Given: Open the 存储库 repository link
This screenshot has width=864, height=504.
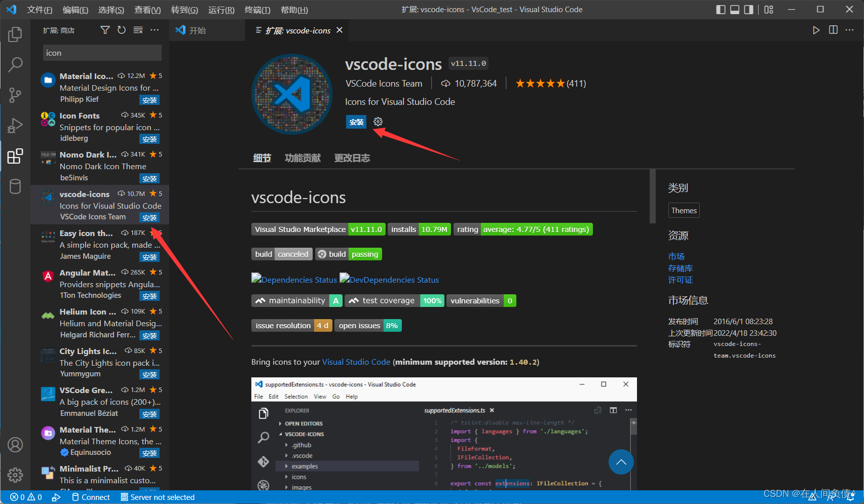Looking at the screenshot, I should pyautogui.click(x=680, y=268).
